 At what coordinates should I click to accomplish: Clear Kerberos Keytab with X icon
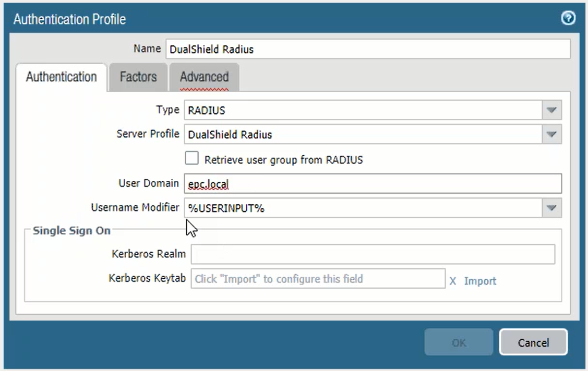click(453, 281)
